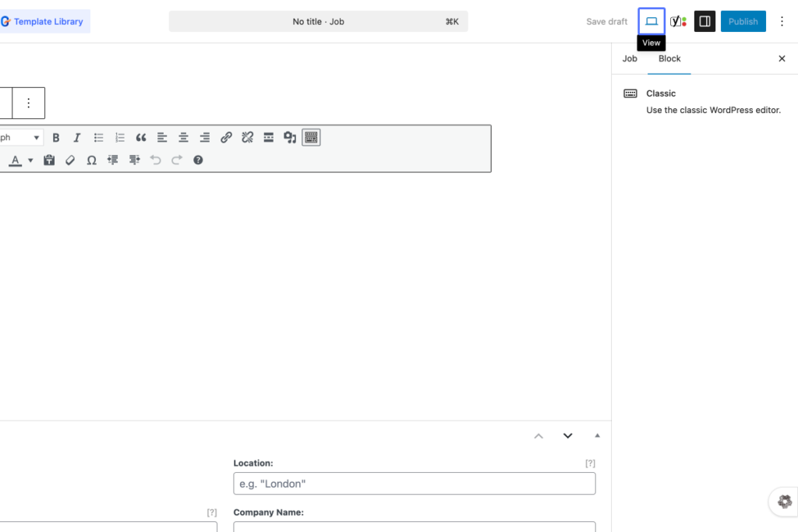The image size is (798, 532).
Task: Switch to the Job tab
Action: 630,58
